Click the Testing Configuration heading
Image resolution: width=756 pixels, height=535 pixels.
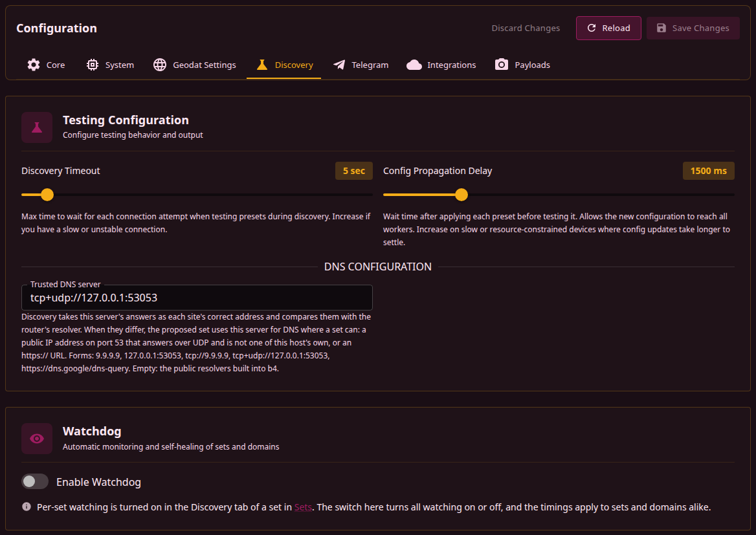[x=126, y=120]
